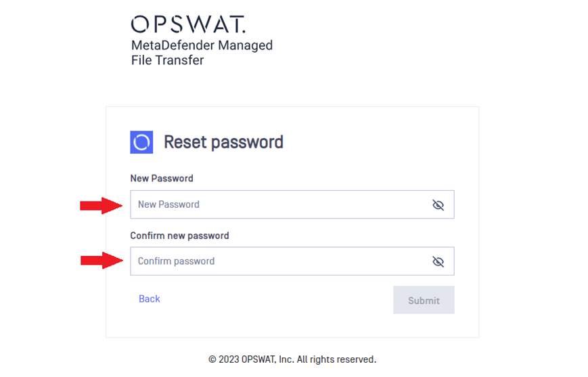The height and width of the screenshot is (377, 588).
Task: Click 'All rights reserved.' in the footer
Action: tap(336, 359)
